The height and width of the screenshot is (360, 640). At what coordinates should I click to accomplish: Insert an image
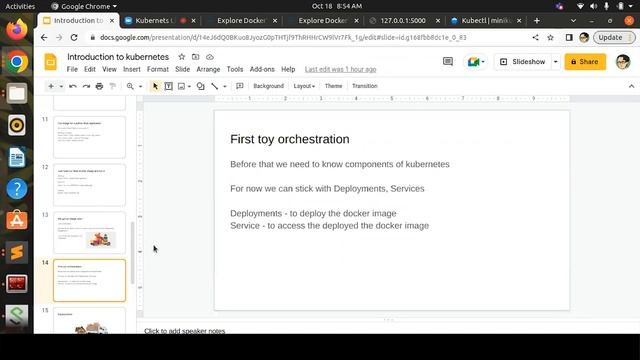point(182,86)
